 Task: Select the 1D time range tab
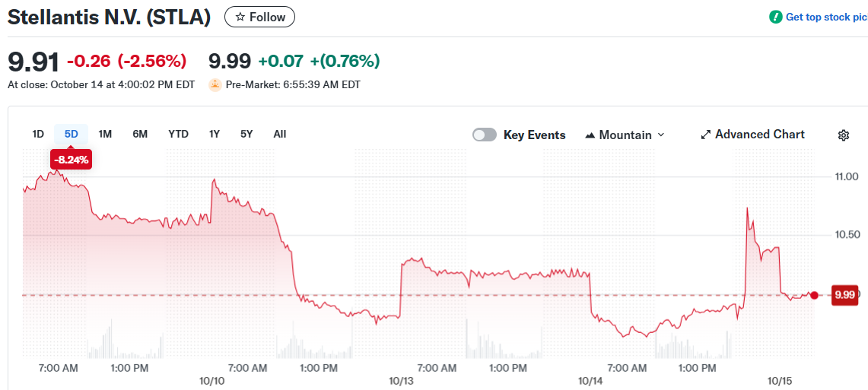(38, 134)
